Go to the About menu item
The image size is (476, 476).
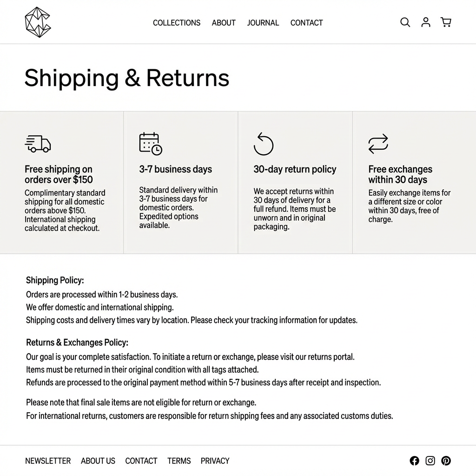point(224,23)
